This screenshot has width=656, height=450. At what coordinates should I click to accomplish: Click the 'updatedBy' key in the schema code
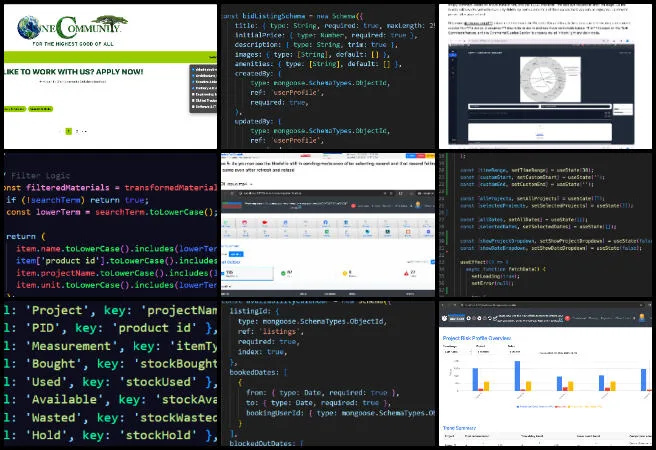pyautogui.click(x=254, y=121)
